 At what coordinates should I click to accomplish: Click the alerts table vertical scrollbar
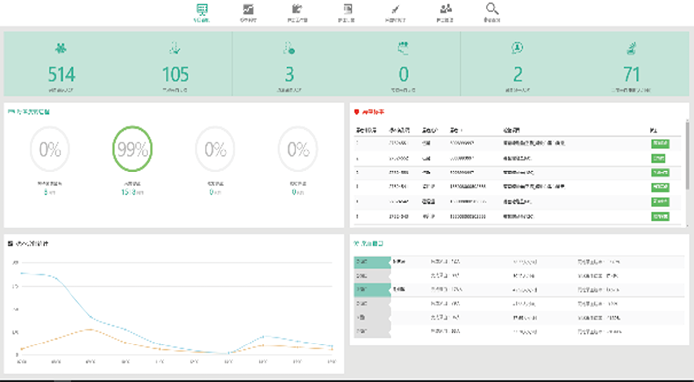click(687, 155)
